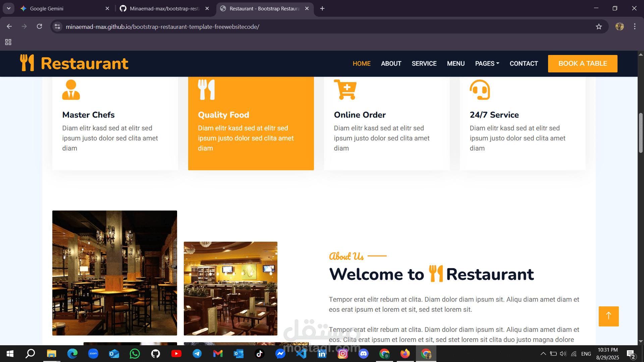Image resolution: width=644 pixels, height=362 pixels.
Task: Click the large restaurant interior photo
Action: 115,273
